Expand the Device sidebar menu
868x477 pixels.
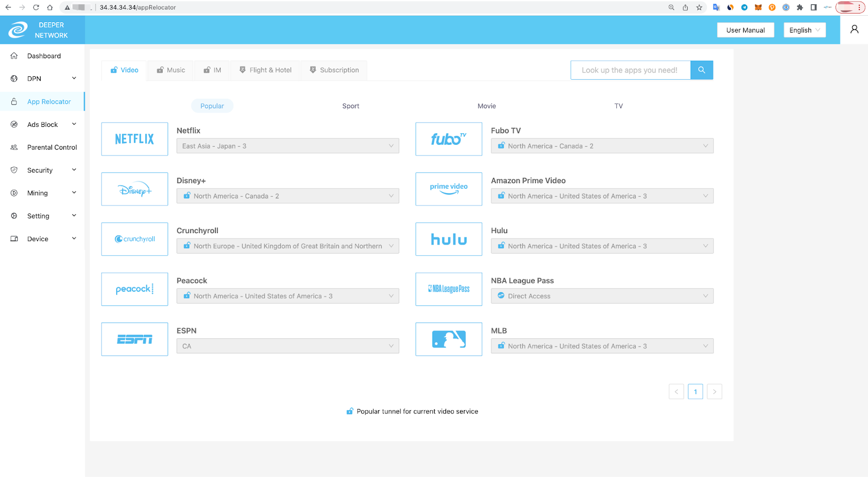pyautogui.click(x=42, y=239)
